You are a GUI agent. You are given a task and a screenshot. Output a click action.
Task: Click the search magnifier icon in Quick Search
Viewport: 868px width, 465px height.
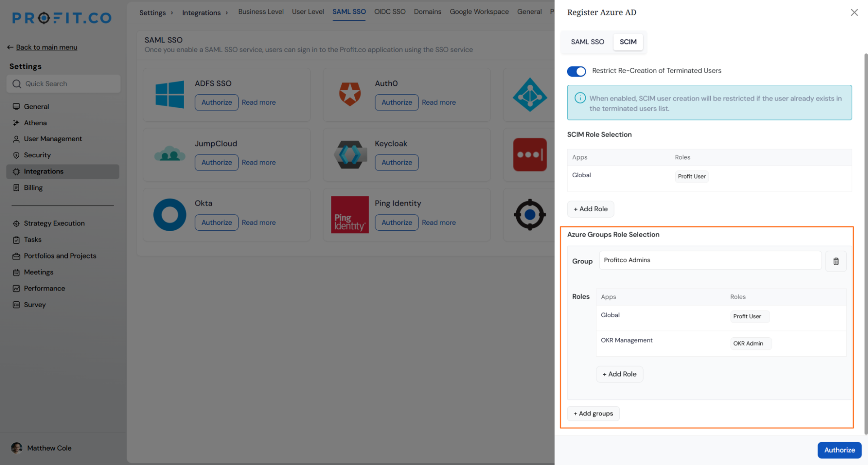click(17, 84)
